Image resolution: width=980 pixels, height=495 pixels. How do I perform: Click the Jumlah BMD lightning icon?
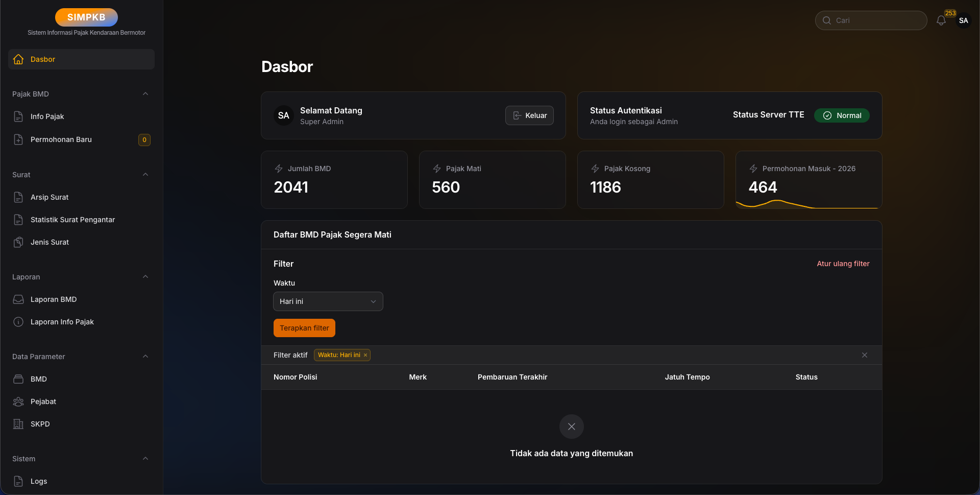click(279, 169)
